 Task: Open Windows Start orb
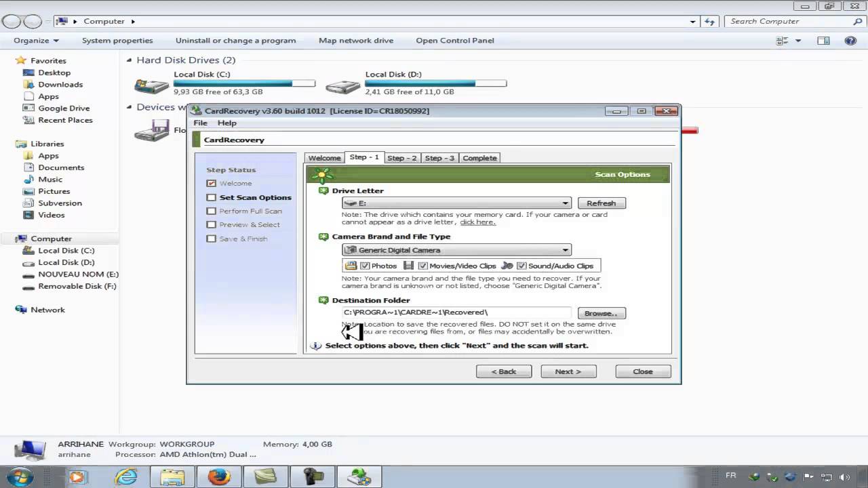pyautogui.click(x=18, y=476)
